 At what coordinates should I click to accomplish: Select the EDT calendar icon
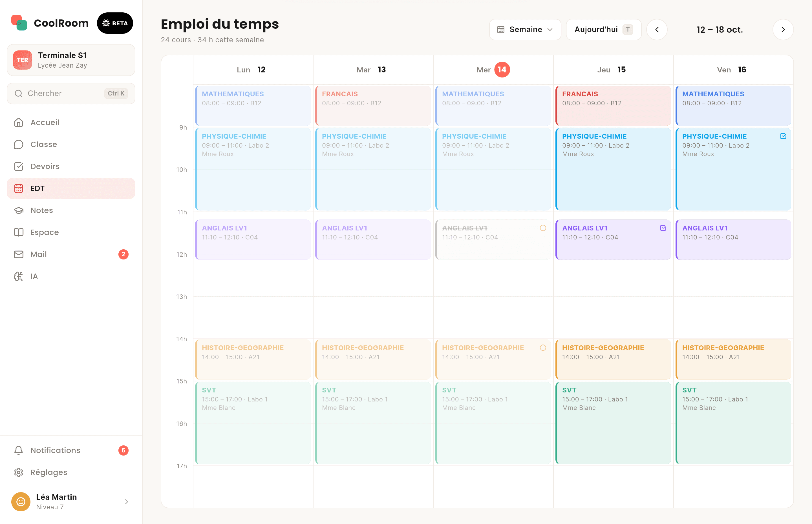[19, 188]
